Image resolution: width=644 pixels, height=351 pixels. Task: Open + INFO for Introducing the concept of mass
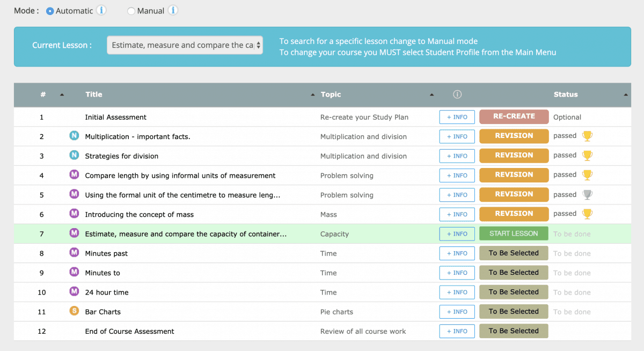coord(457,214)
